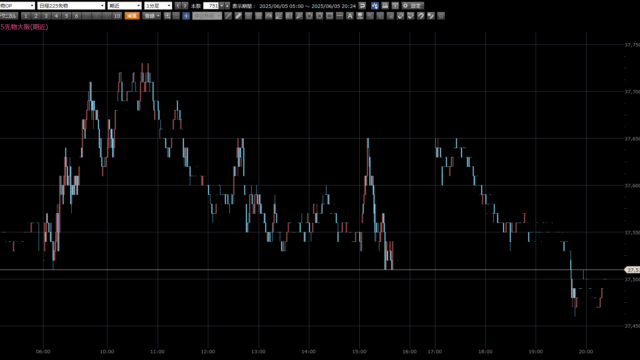Click the 11:00 time axis label
Screen dimensions: 640x360
click(x=157, y=351)
